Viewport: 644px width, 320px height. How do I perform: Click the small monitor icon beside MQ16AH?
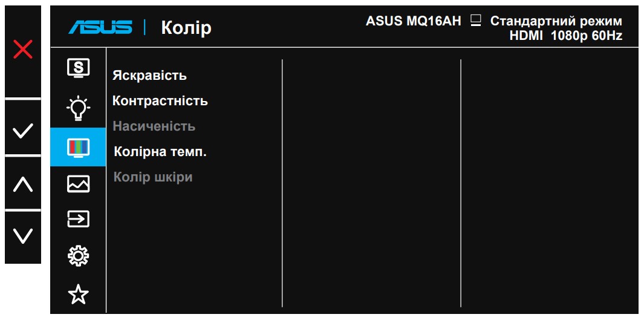(475, 21)
